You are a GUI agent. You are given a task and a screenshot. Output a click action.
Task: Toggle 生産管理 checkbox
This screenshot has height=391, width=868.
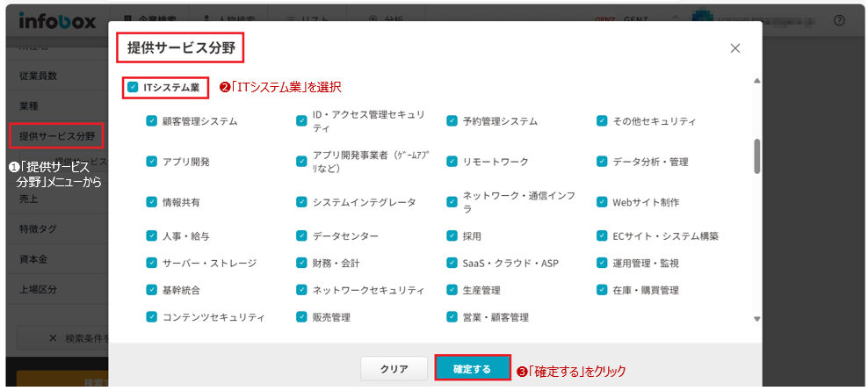coord(452,290)
